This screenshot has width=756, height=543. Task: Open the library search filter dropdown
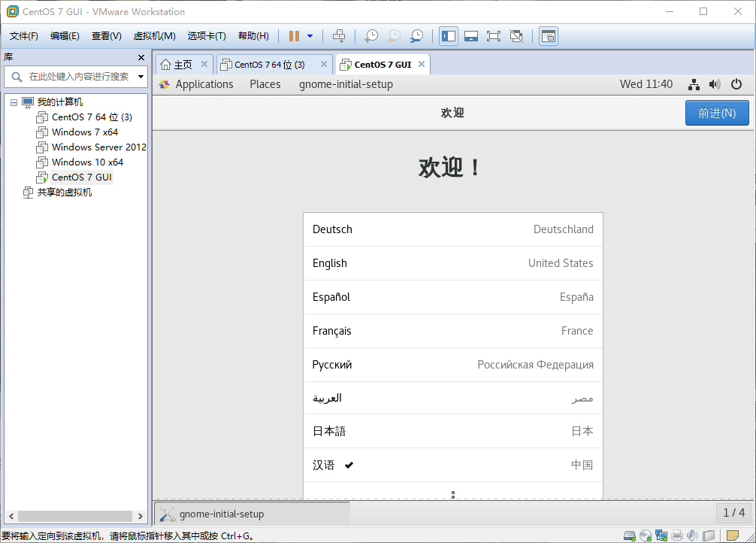pos(141,77)
